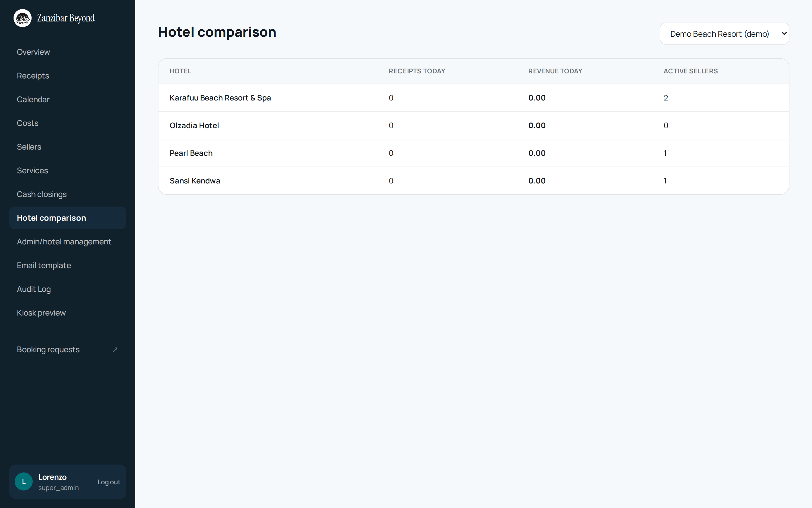This screenshot has width=812, height=508.
Task: Click Sansi Kendwa's active sellers count
Action: click(665, 181)
